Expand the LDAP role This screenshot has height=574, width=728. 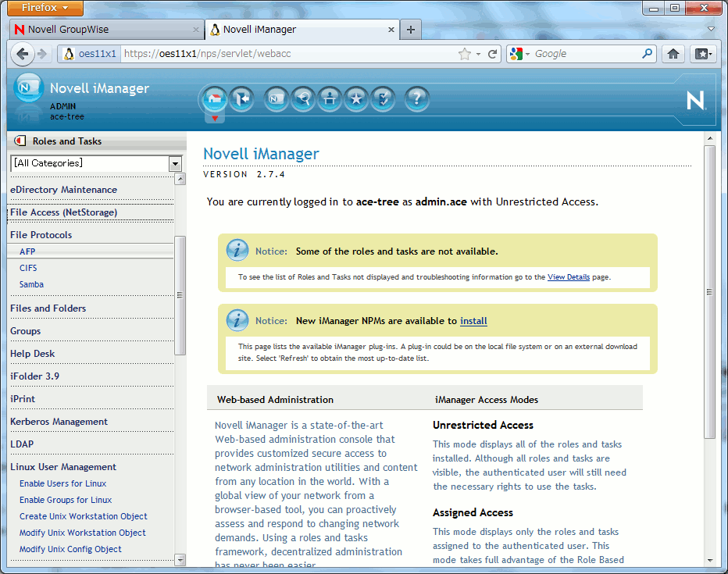[22, 444]
